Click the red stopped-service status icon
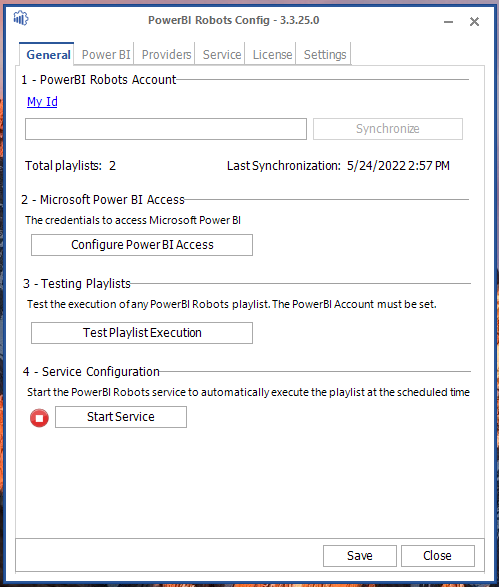 [x=39, y=417]
